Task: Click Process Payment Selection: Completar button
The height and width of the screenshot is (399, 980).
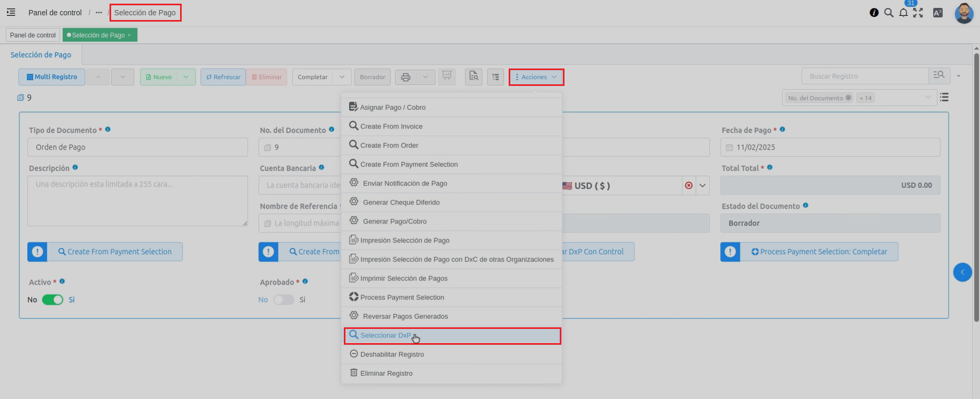Action: click(819, 252)
